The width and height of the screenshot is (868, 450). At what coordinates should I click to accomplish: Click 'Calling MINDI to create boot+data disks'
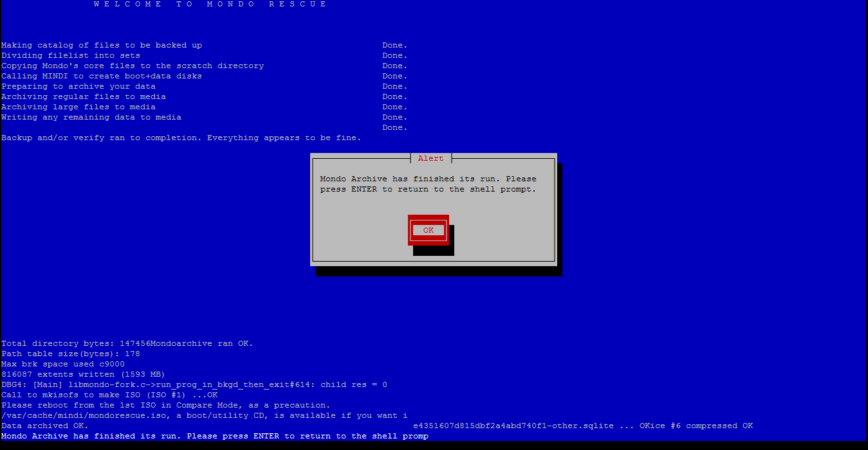click(x=102, y=76)
